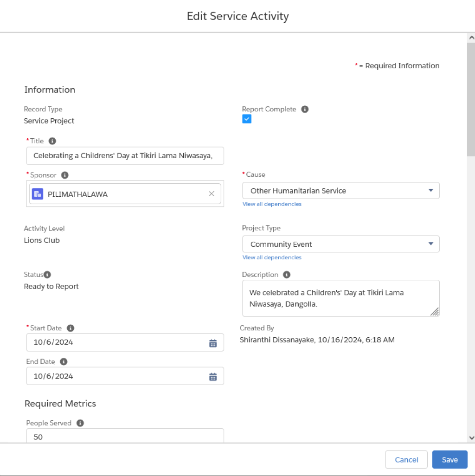The image size is (475, 476).
Task: Click the Sponsor info icon
Action: [x=64, y=175]
